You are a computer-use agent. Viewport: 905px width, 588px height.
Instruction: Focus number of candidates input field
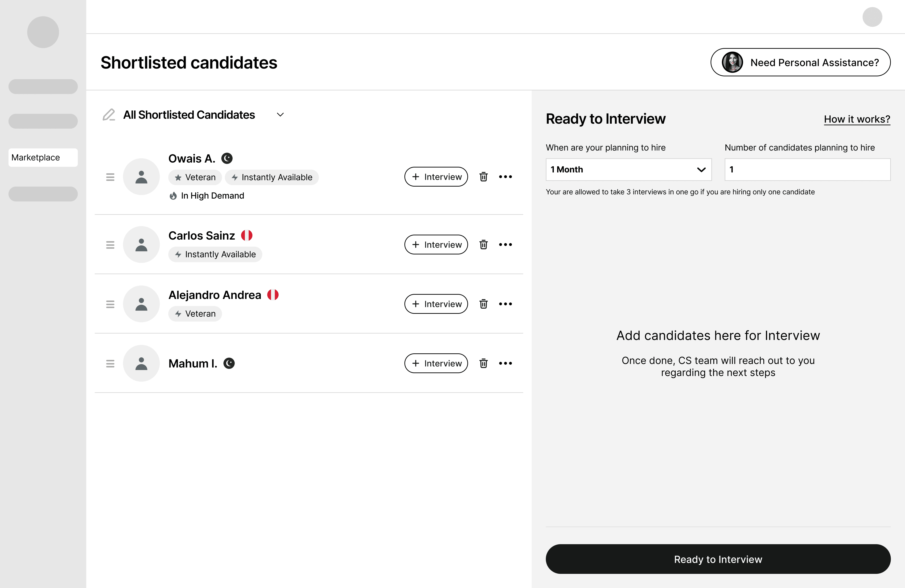807,170
